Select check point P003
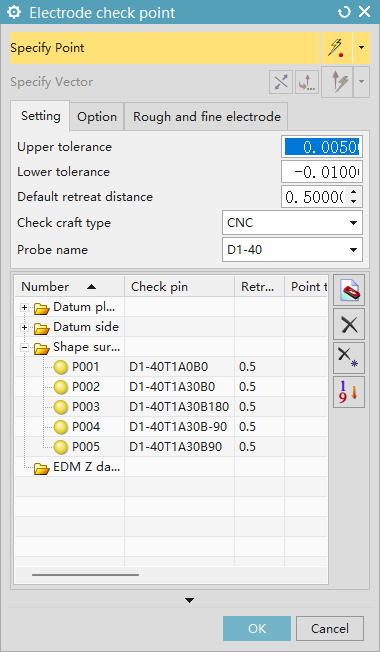380x652 pixels. [x=77, y=407]
